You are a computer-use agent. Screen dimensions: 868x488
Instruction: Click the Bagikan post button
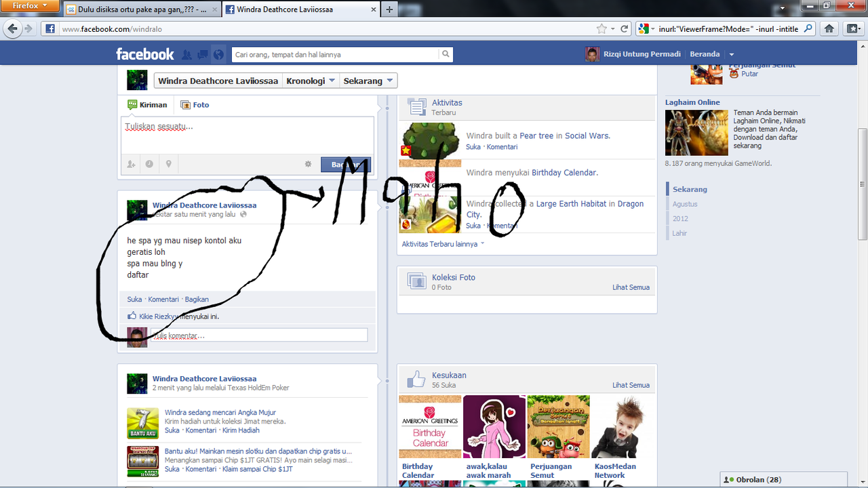[346, 165]
